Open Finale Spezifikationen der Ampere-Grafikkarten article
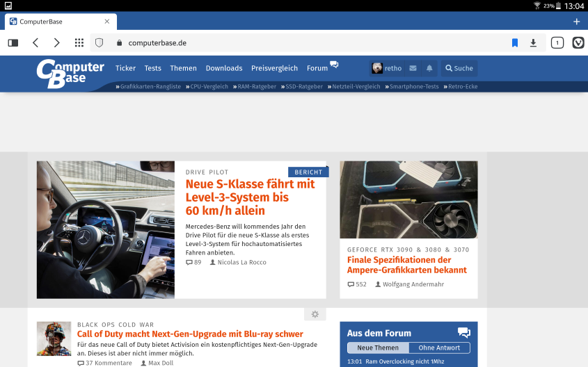Screen dimensions: 588x367 (407, 265)
